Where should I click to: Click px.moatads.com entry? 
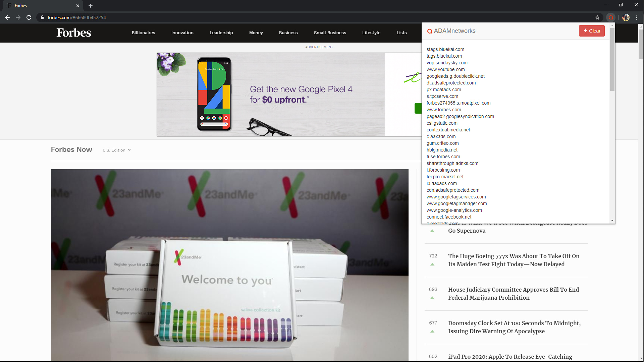coord(444,89)
